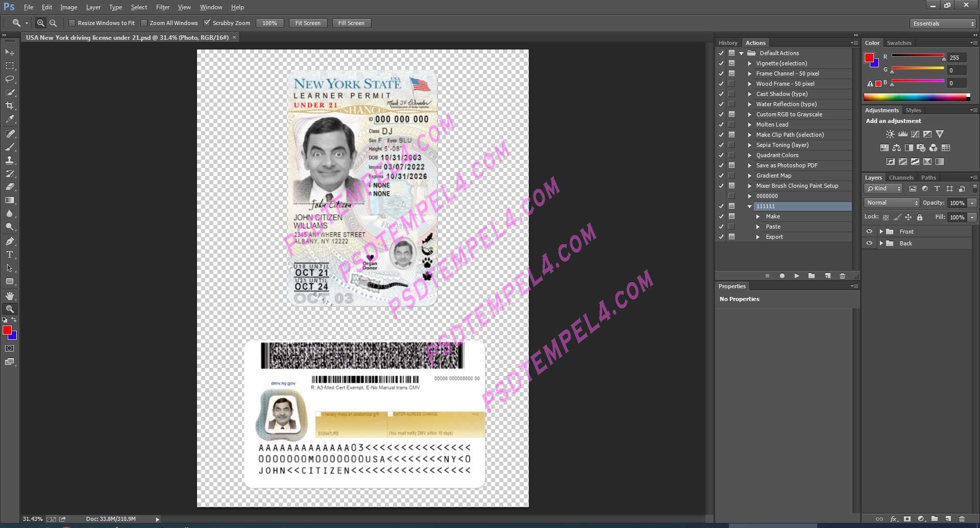Click the Fill Screen button
980x528 pixels.
pos(351,23)
